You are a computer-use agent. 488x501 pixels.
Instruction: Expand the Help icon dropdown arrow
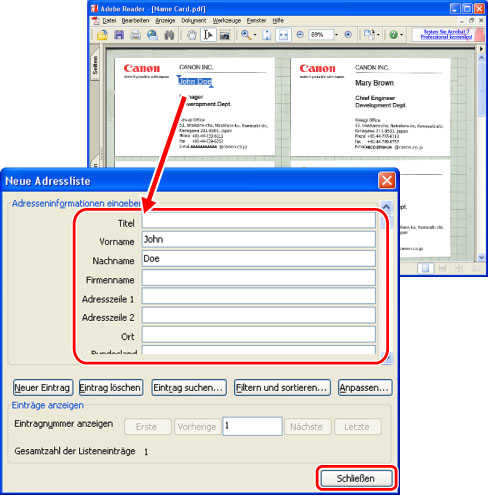402,35
